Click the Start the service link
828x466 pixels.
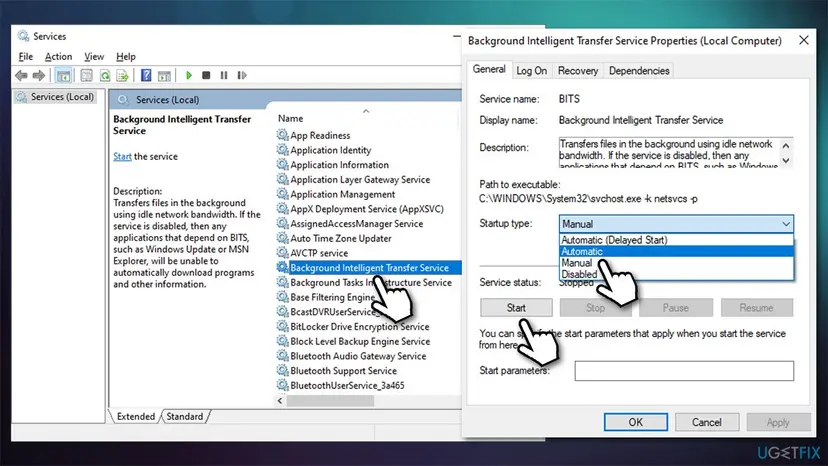click(x=122, y=156)
